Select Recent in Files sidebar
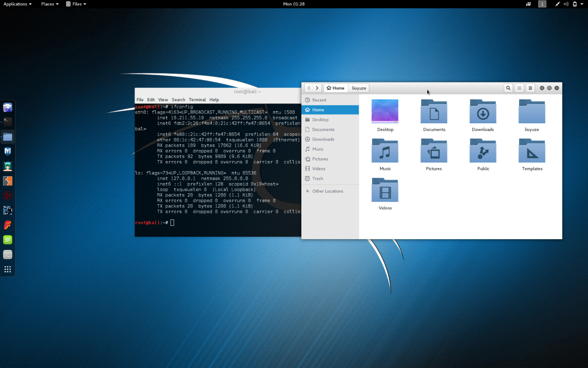Viewport: 588px width, 368px height. point(330,100)
